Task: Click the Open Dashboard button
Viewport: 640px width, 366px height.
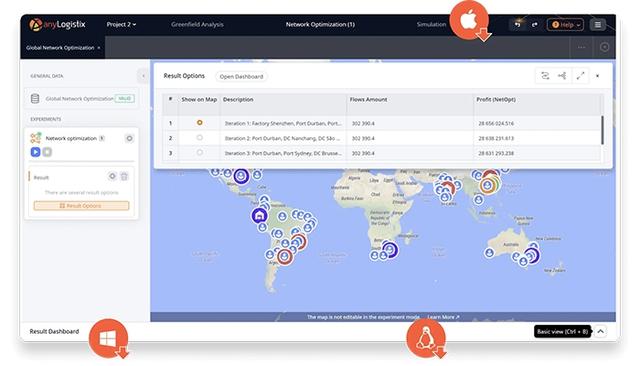Action: [241, 76]
